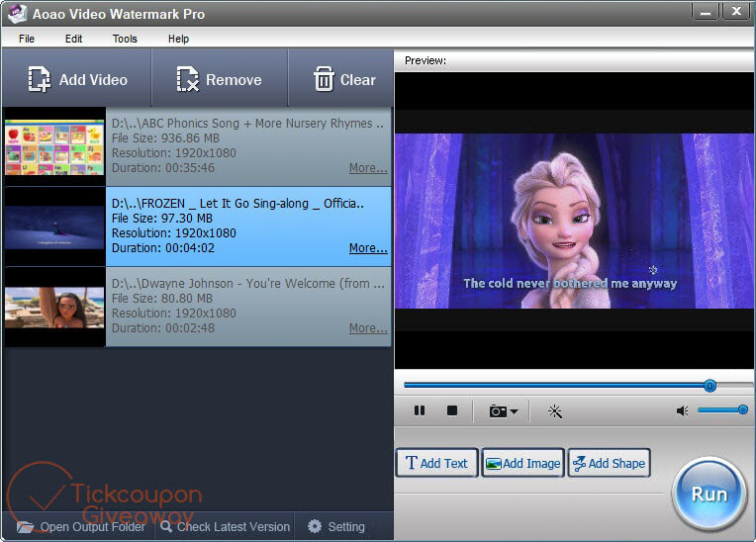Click 'Duration: 00:02:48' text
This screenshot has width=756, height=542.
[163, 328]
